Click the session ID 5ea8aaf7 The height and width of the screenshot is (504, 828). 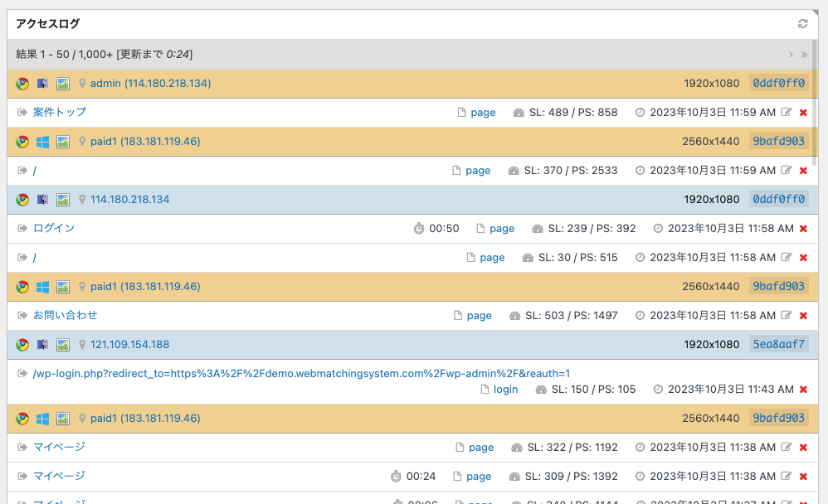click(x=778, y=345)
